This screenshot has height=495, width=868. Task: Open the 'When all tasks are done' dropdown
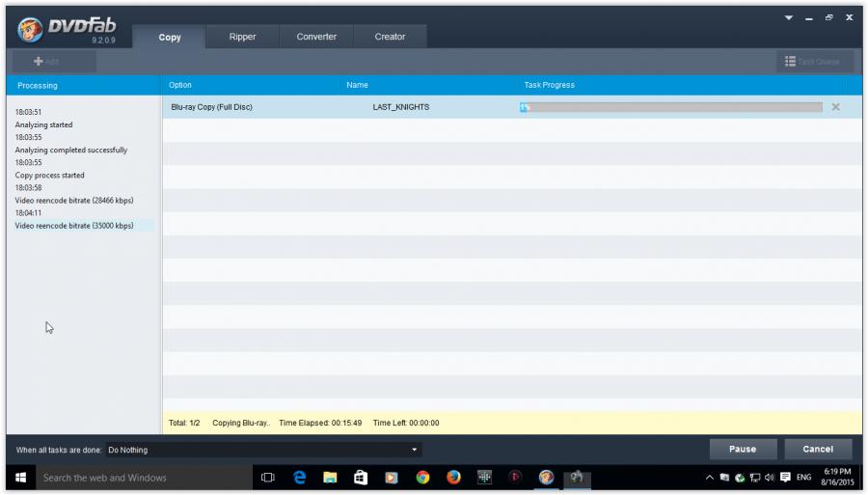tap(263, 450)
